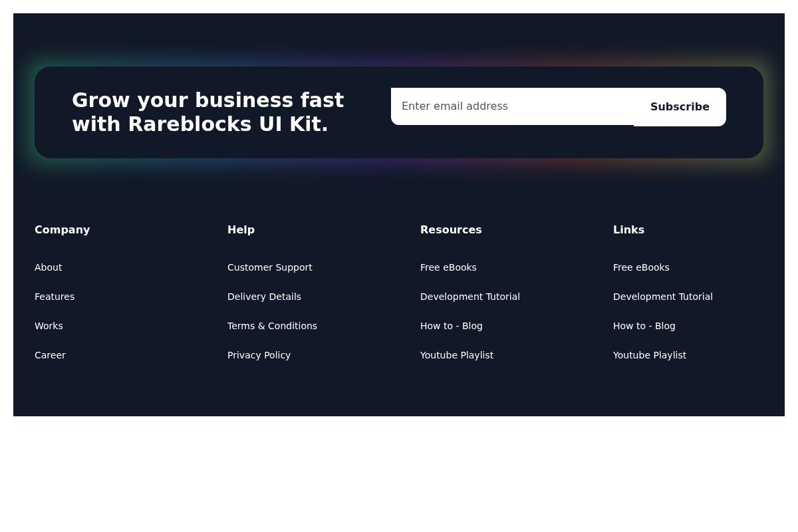Open Youtube Playlist in the Resources column
The image size is (798, 532).
pos(456,355)
